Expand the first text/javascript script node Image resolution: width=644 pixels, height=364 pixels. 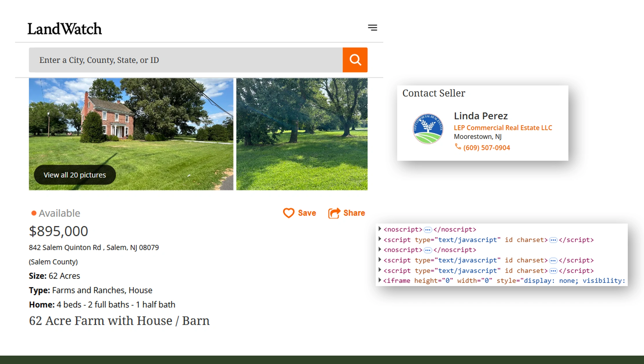pos(380,239)
